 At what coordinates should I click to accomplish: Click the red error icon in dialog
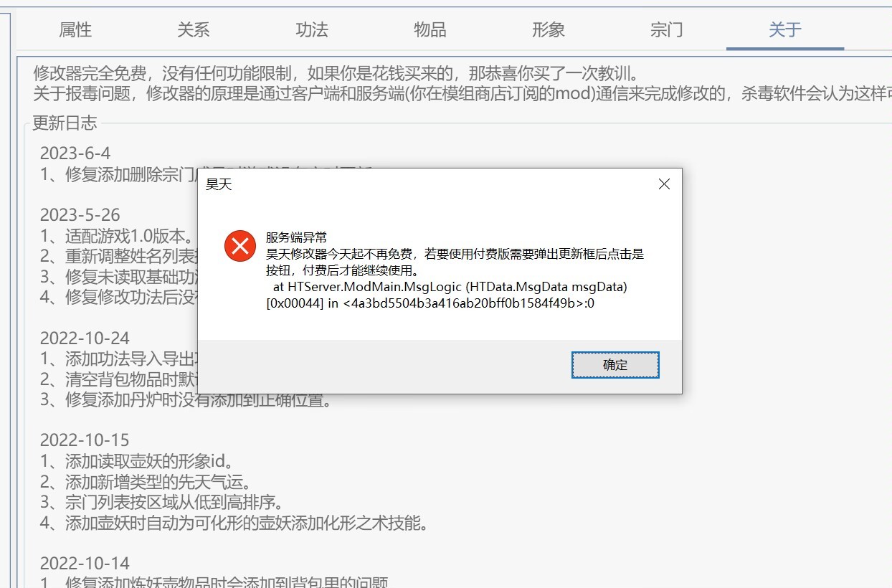239,247
